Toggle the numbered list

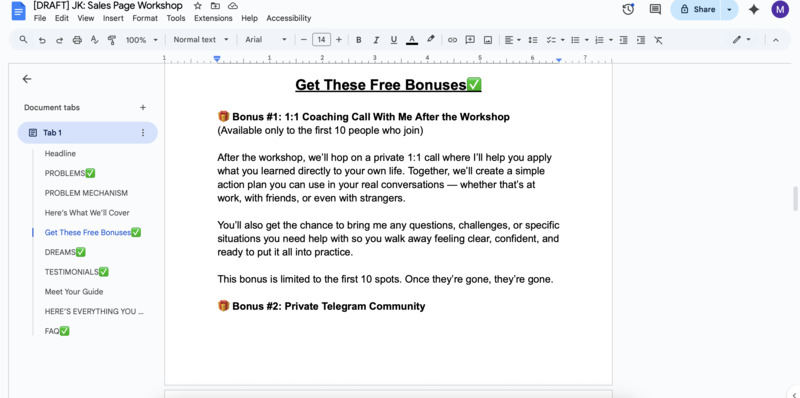[599, 40]
